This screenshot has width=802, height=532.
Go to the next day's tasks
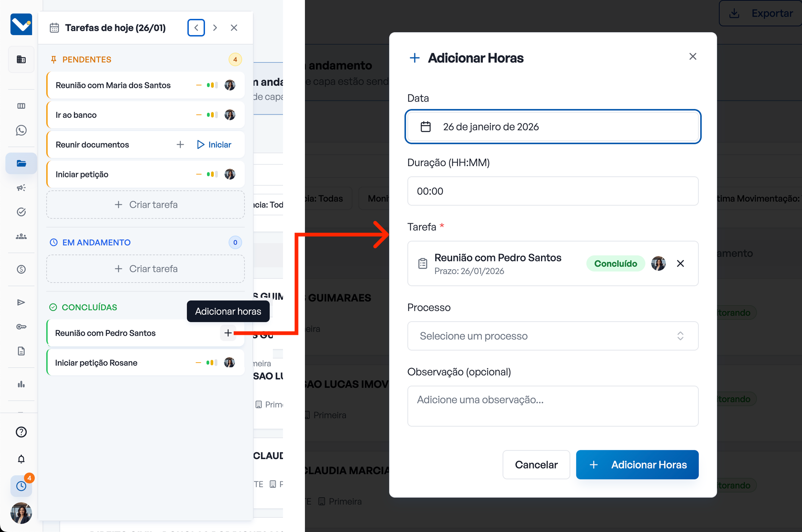tap(215, 27)
